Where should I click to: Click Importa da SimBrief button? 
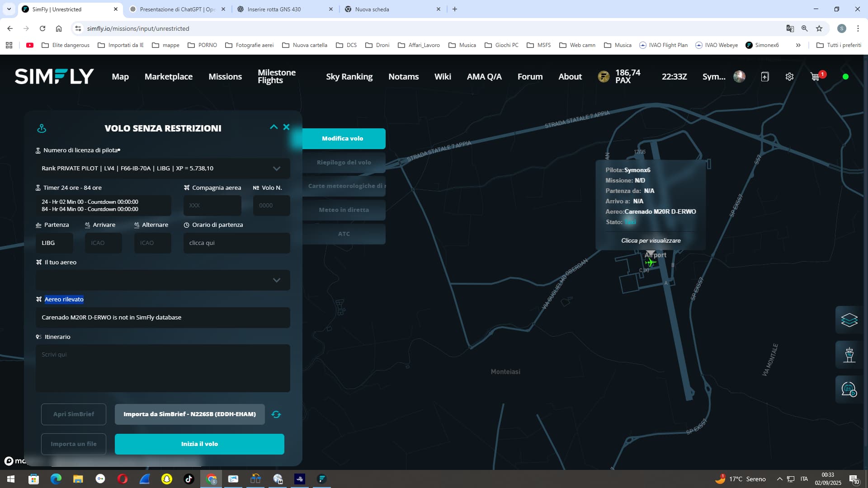189,414
